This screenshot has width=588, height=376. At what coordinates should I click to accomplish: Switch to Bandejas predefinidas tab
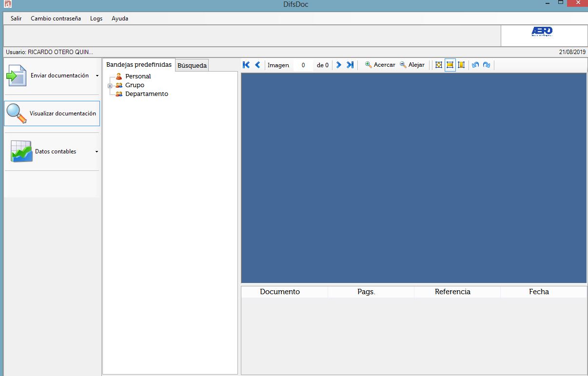(139, 65)
